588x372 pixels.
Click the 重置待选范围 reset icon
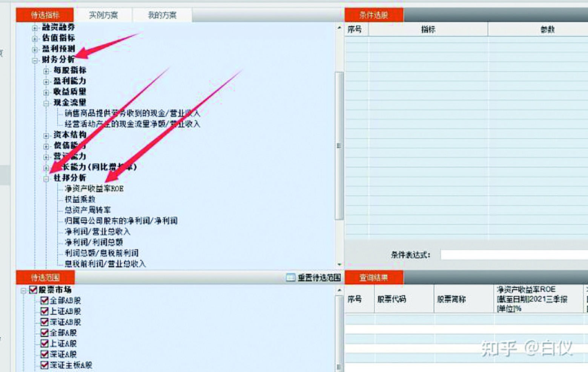290,278
